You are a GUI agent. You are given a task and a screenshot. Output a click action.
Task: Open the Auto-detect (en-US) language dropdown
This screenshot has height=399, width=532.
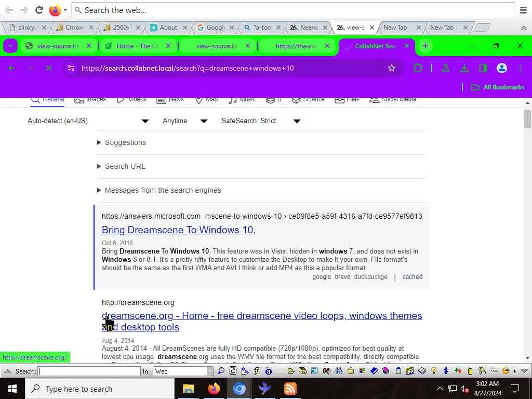click(x=88, y=121)
